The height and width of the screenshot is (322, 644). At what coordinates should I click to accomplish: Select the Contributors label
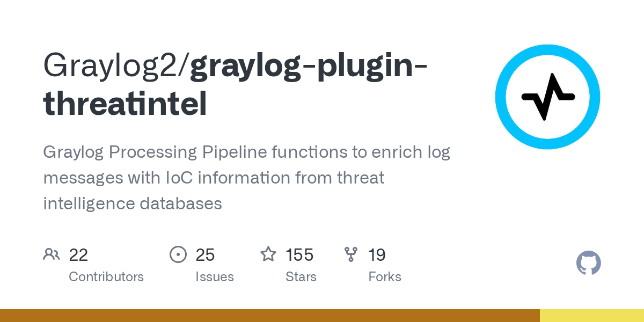(x=106, y=277)
